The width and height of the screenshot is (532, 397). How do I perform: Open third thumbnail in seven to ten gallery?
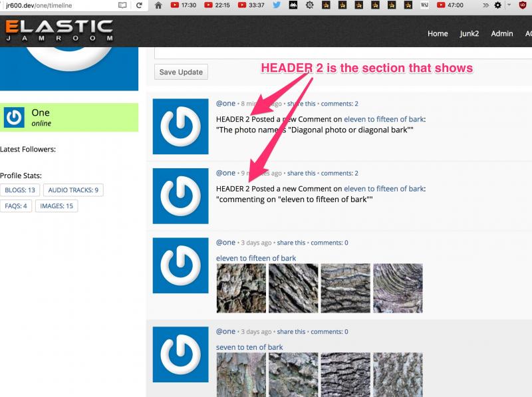(x=346, y=374)
